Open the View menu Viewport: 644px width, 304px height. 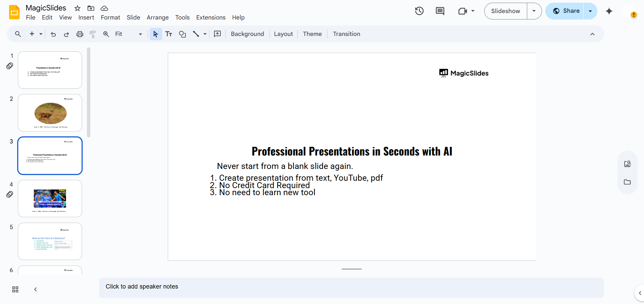coord(65,17)
